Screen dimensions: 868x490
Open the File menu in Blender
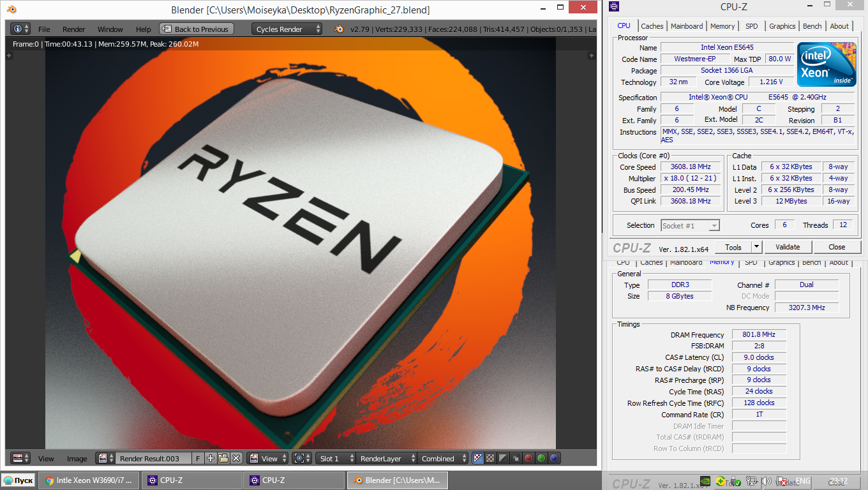point(44,29)
